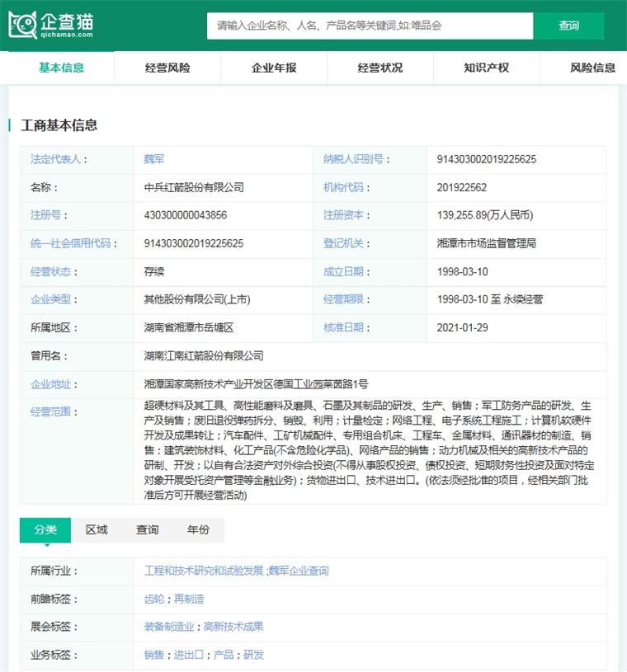627x672 pixels.
Task: Click the 纳税人识别号 label link
Action: [353, 159]
